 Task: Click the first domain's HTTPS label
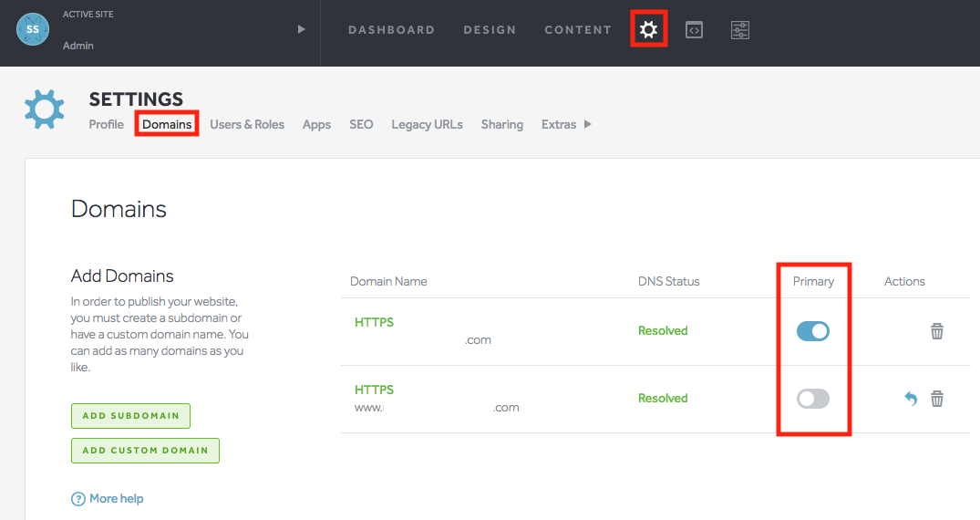click(374, 322)
